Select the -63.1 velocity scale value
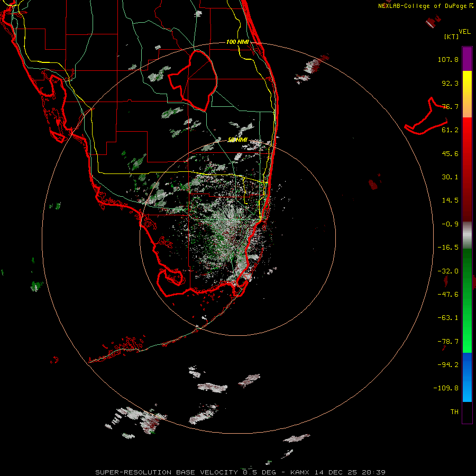 point(448,318)
